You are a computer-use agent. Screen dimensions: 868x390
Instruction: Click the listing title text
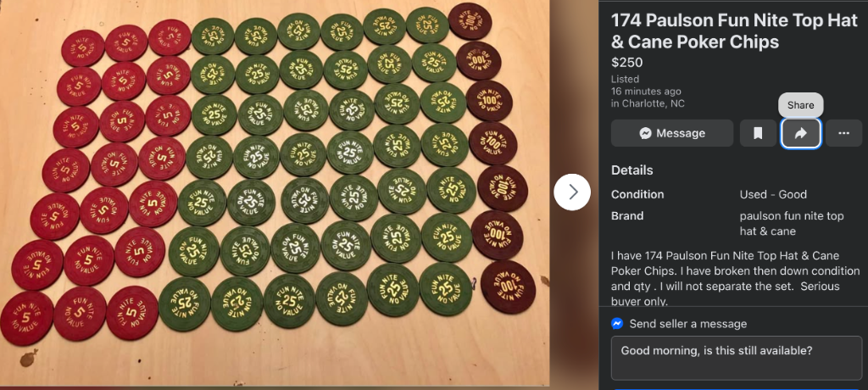point(734,31)
